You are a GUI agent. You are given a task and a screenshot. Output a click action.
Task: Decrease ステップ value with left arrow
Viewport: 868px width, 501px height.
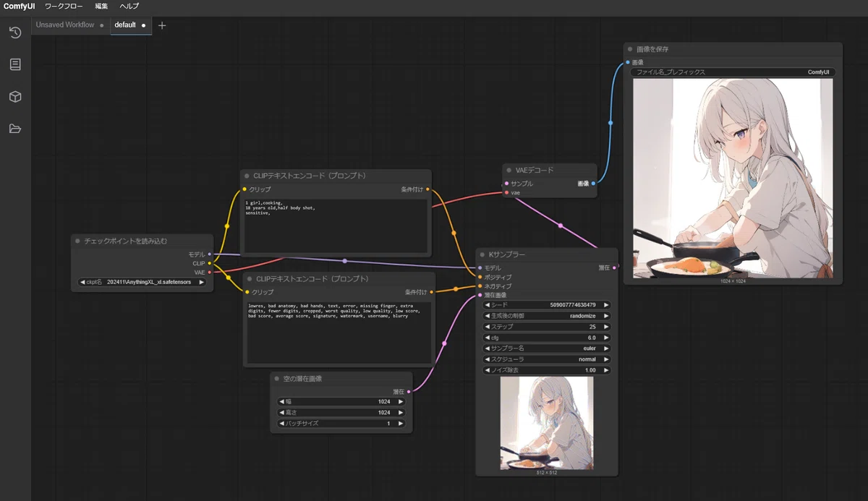[x=488, y=327]
